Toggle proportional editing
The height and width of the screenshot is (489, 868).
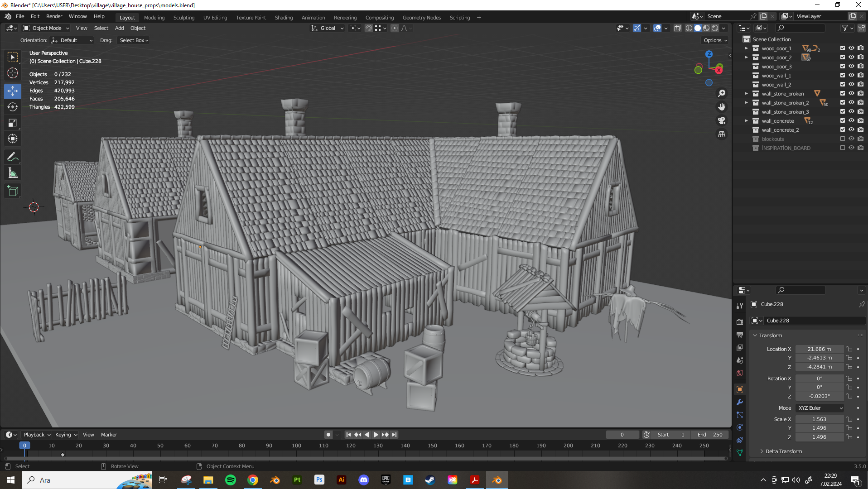click(x=395, y=28)
